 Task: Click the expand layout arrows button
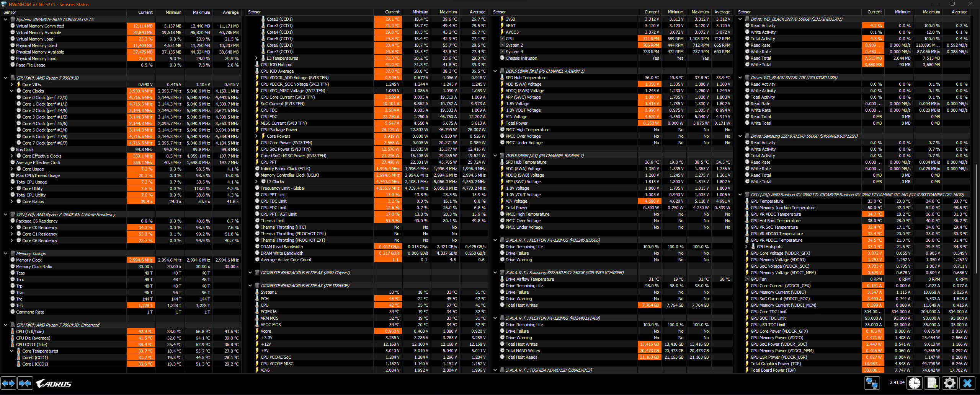[8, 383]
